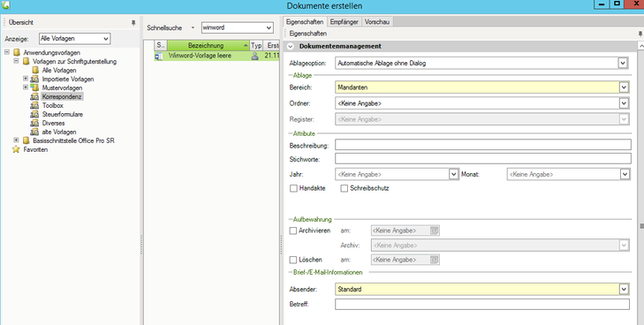Collapse the Dokumentenmanagement section
Screen dimensions: 644x325
[x=291, y=47]
